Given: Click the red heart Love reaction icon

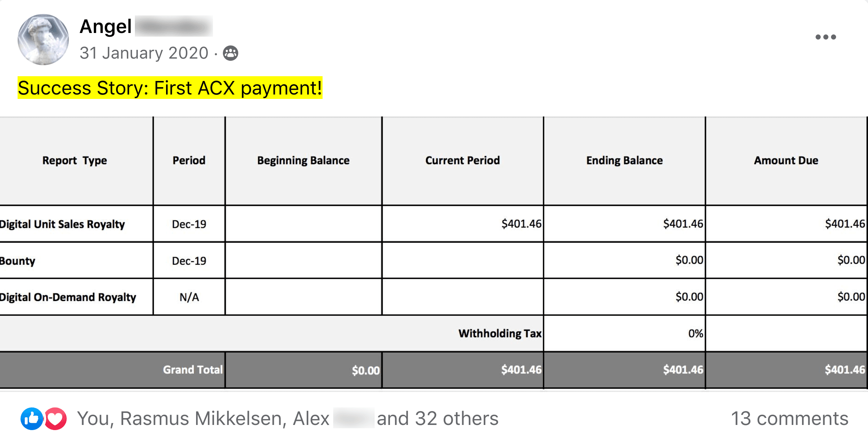Looking at the screenshot, I should (56, 418).
